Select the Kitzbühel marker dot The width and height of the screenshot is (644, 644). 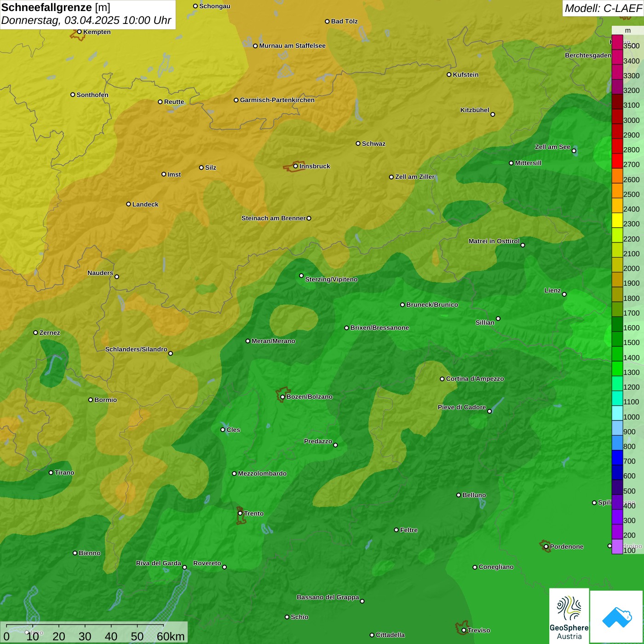[493, 115]
